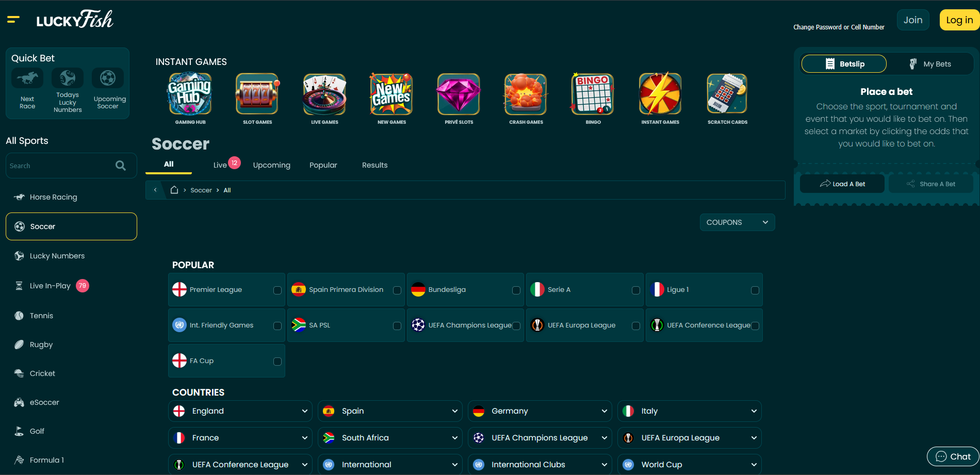Open the Privé Slots diamond icon
Viewport: 980px width, 475px height.
[x=459, y=94]
